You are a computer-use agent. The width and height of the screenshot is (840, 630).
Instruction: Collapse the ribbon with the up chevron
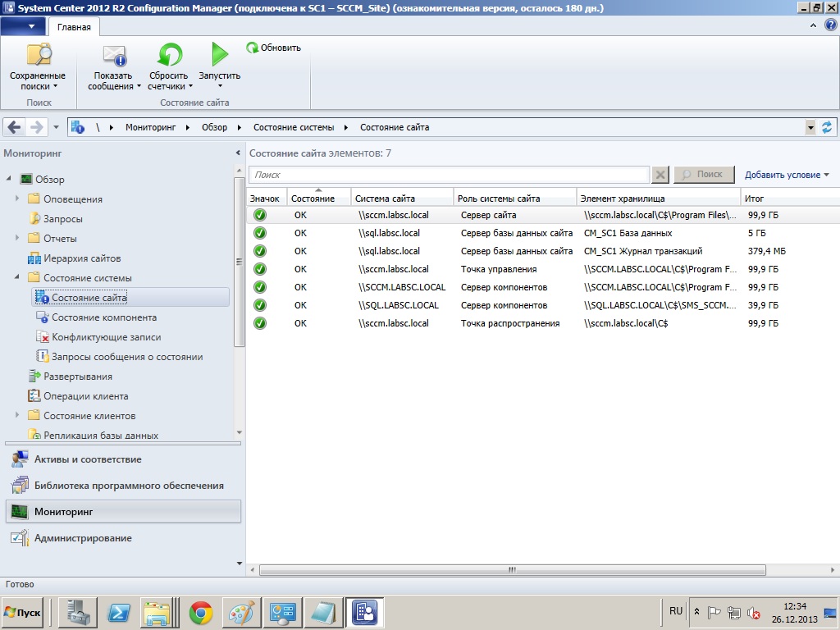[x=813, y=25]
